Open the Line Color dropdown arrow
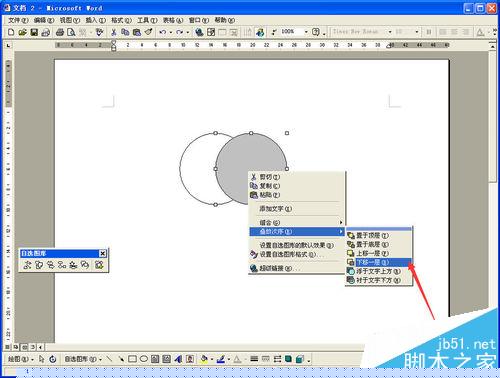Screen dimensions: 500x378 (x=228, y=359)
